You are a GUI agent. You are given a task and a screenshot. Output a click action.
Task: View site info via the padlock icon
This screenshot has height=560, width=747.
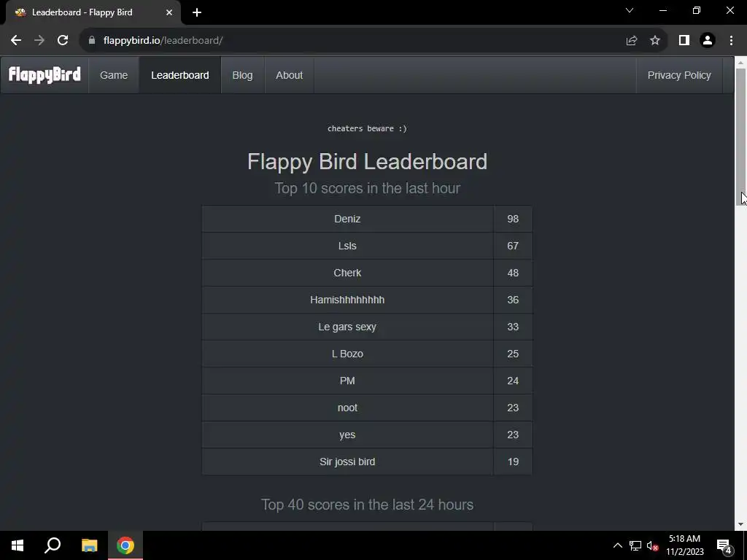(92, 41)
